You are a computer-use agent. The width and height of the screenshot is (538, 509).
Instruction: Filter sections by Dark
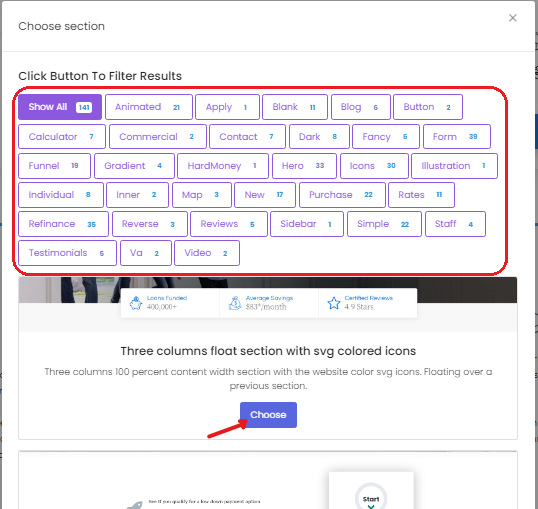click(x=319, y=137)
